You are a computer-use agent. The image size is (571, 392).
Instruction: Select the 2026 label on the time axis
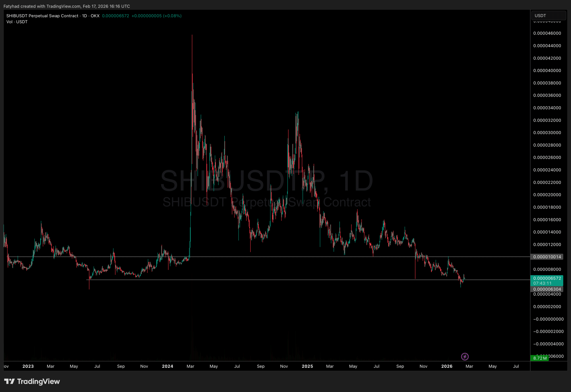pyautogui.click(x=447, y=366)
